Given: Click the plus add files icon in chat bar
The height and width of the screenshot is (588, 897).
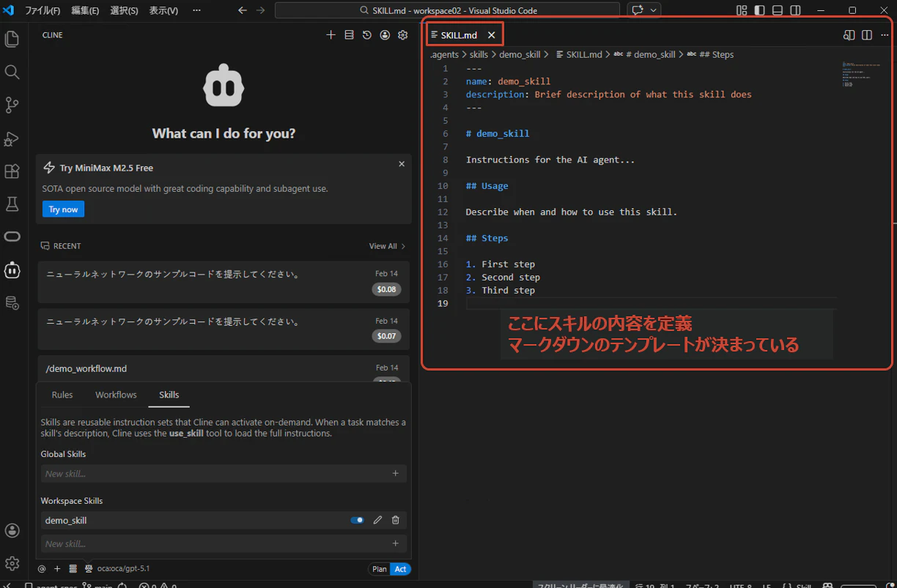Looking at the screenshot, I should click(57, 569).
